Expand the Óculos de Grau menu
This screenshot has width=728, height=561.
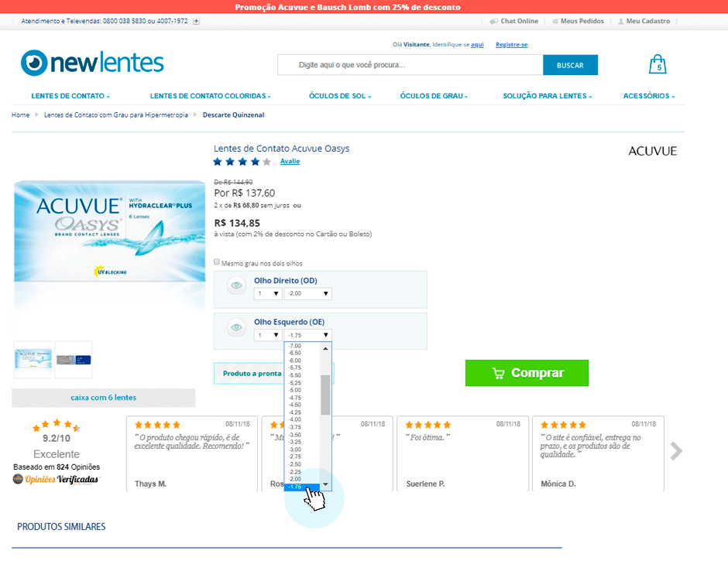point(434,96)
